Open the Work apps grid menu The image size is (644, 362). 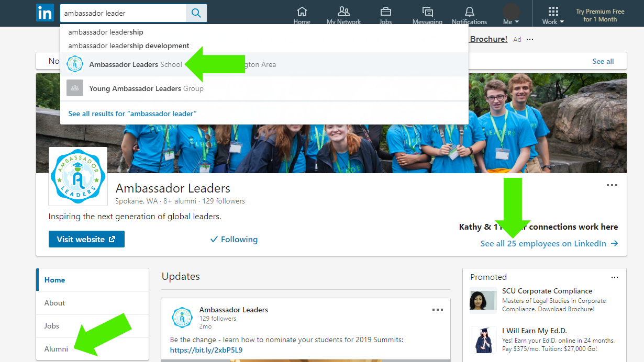coord(553,16)
